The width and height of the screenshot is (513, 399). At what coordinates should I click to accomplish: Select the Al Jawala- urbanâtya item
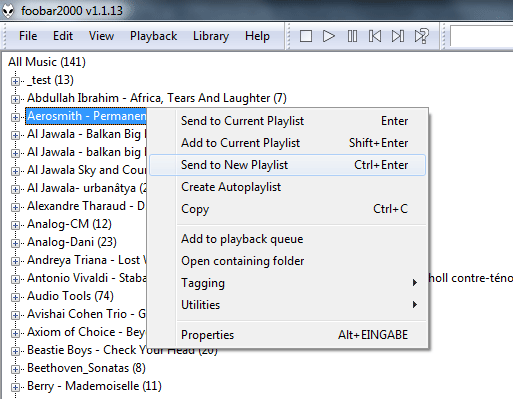click(x=86, y=188)
